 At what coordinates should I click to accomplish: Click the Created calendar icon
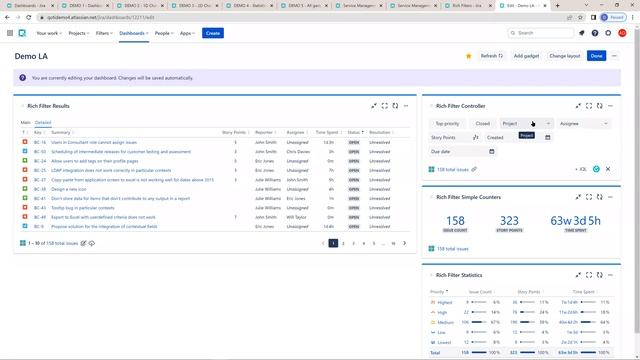tap(548, 138)
